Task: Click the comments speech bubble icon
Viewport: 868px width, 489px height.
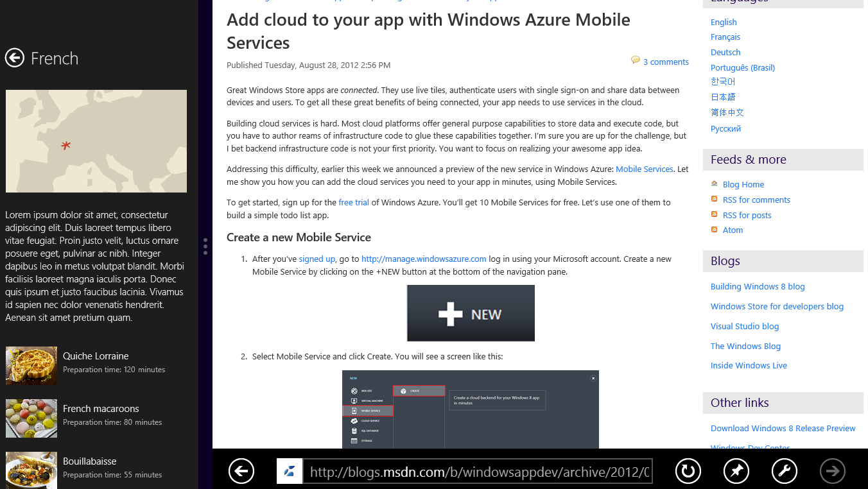Action: [x=636, y=60]
